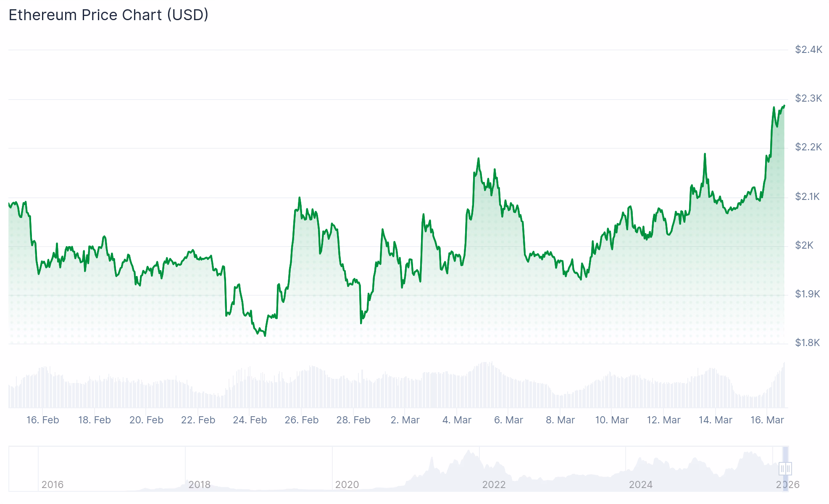
Task: Click the 16. Mar date label
Action: [x=767, y=420]
